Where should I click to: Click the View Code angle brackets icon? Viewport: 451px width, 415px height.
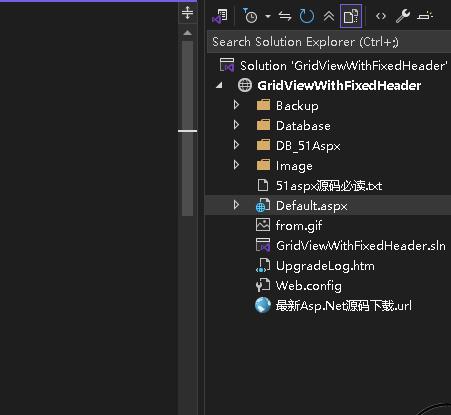381,16
